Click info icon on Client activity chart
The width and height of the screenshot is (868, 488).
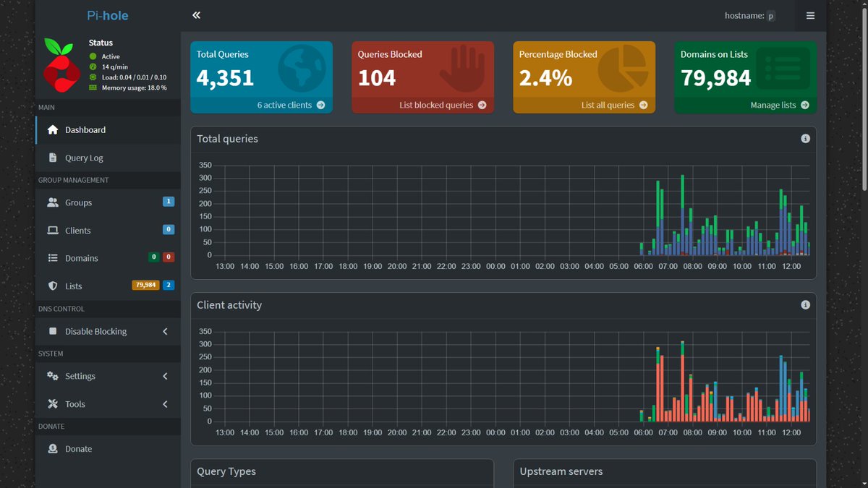coord(805,305)
